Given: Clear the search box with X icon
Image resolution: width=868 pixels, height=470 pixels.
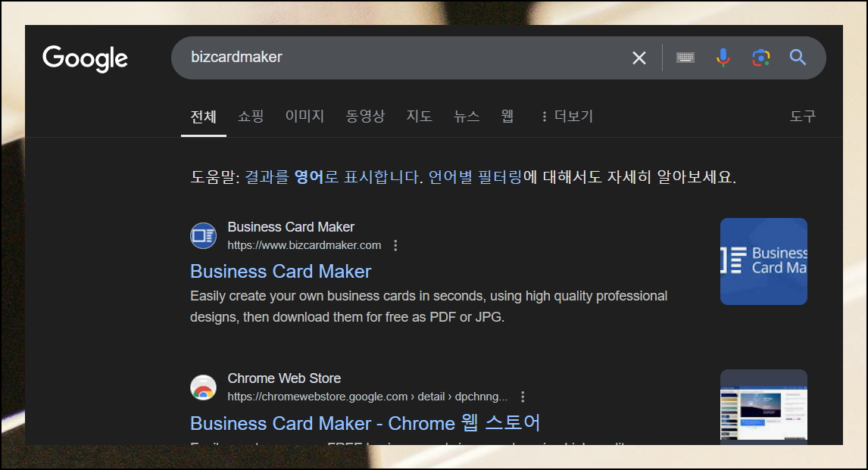Looking at the screenshot, I should pyautogui.click(x=639, y=58).
